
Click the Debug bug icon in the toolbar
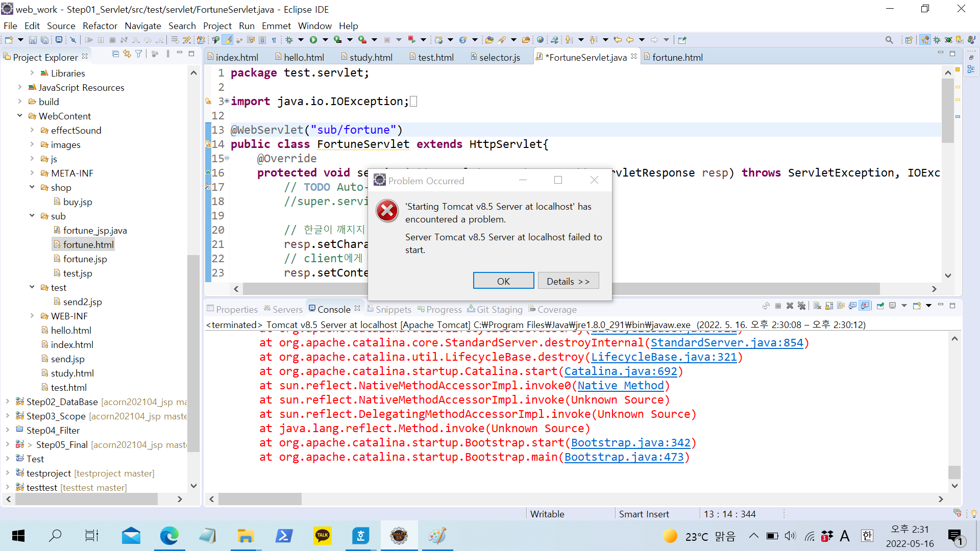tap(289, 40)
